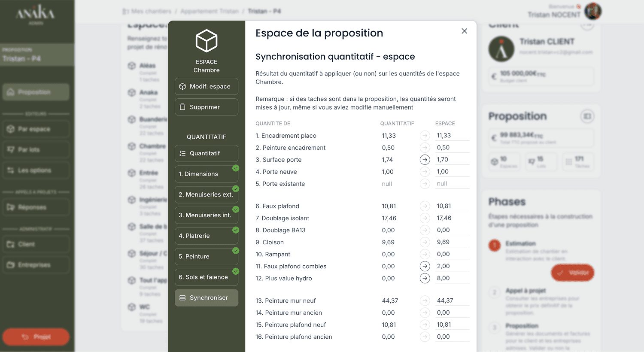Edit the Espace value for Cloison
Screen dimensions: 644x352
coord(452,242)
